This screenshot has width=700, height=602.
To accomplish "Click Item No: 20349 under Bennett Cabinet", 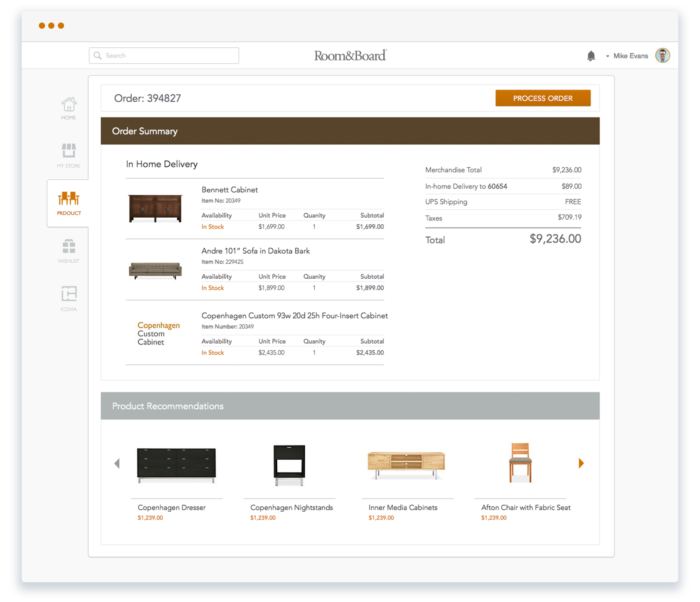I will (x=221, y=201).
